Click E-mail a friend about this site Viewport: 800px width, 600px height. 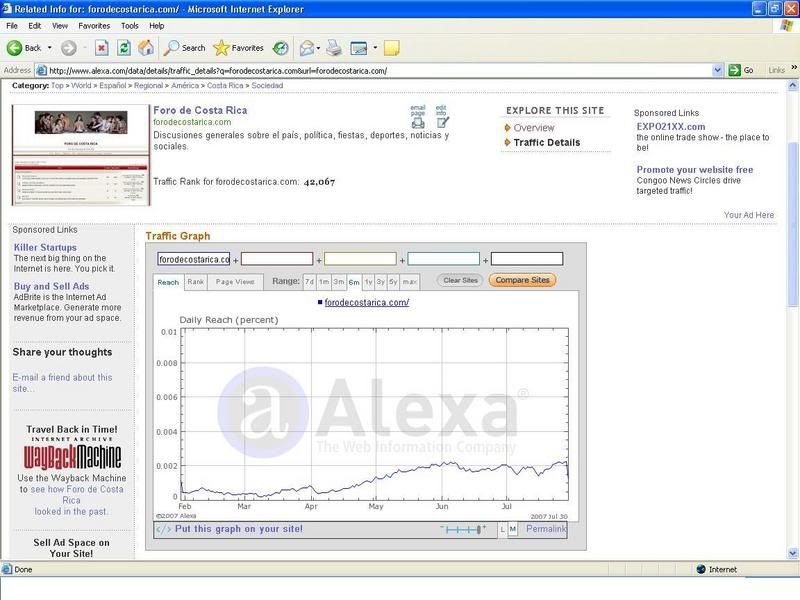(62, 383)
